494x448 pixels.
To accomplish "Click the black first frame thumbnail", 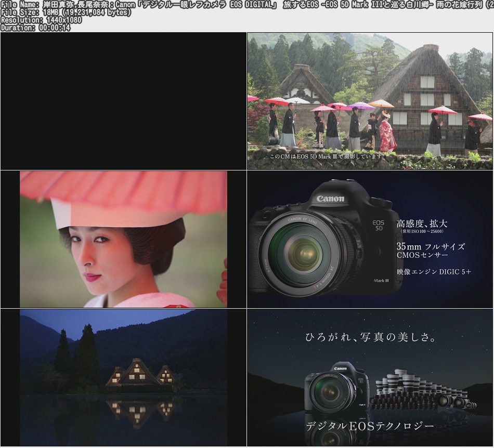I will [x=124, y=101].
